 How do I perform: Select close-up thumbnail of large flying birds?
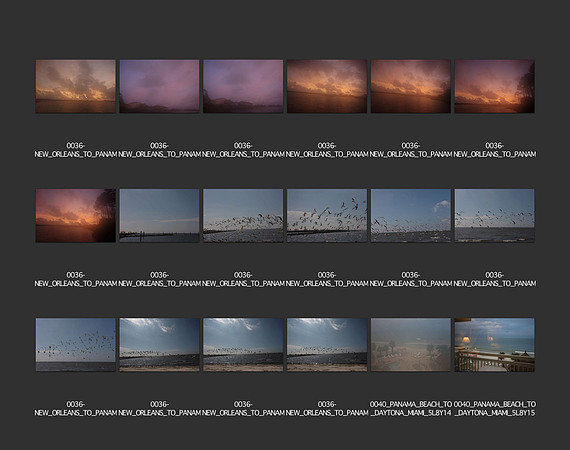327,216
